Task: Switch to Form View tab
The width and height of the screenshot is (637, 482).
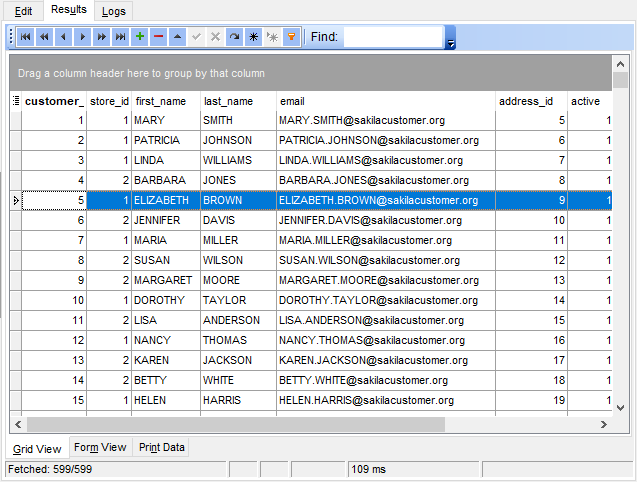Action: 99,447
